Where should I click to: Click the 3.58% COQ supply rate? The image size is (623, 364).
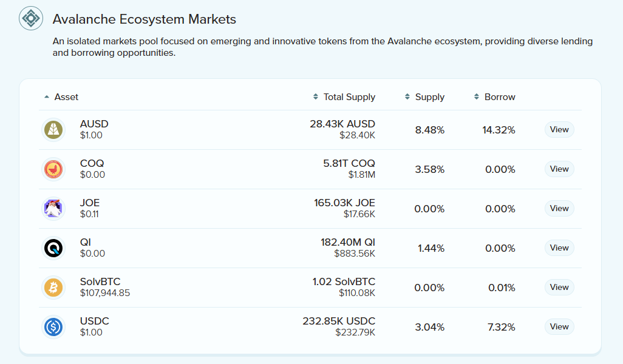pos(429,169)
